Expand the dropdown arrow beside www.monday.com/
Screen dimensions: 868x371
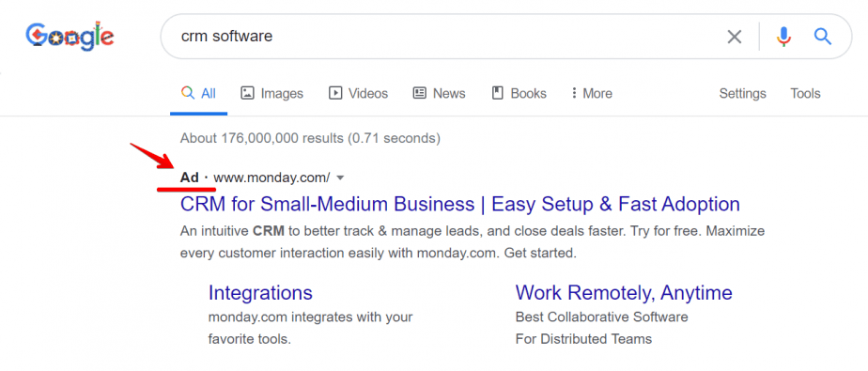click(340, 178)
